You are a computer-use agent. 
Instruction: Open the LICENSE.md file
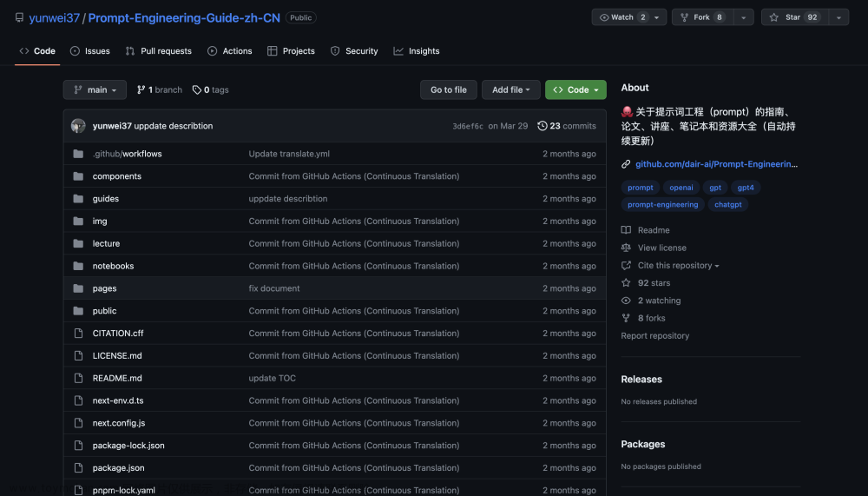(117, 356)
